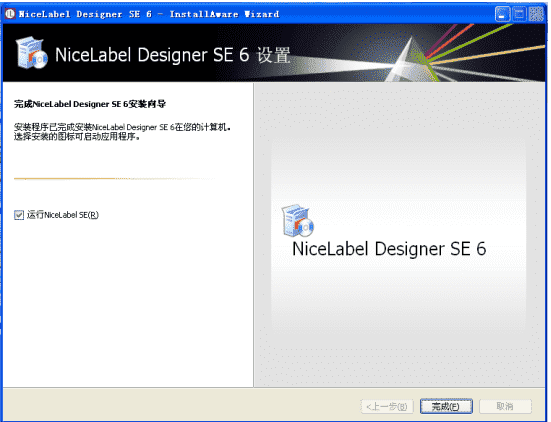The image size is (551, 422).
Task: Click the NiceLabel Designer SE 6 设置 banner title
Action: click(173, 55)
